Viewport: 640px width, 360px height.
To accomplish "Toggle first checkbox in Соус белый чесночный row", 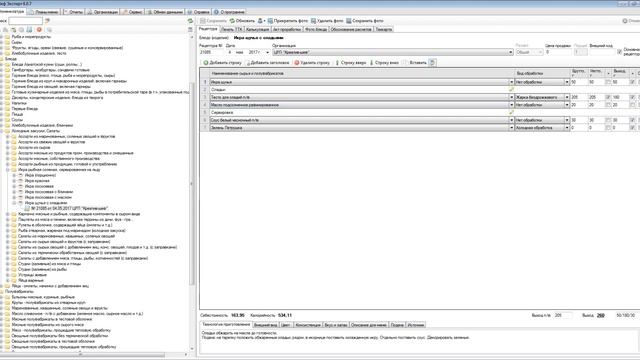I will click(x=608, y=120).
